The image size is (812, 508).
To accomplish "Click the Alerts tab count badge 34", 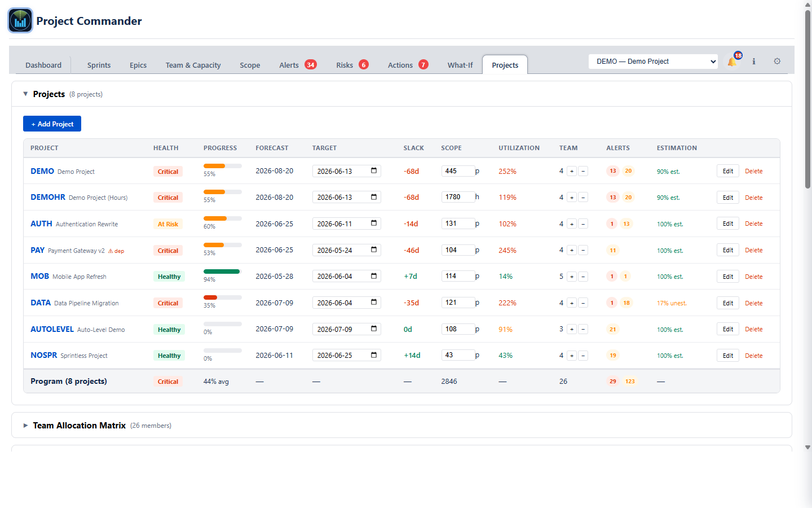I will (x=311, y=65).
